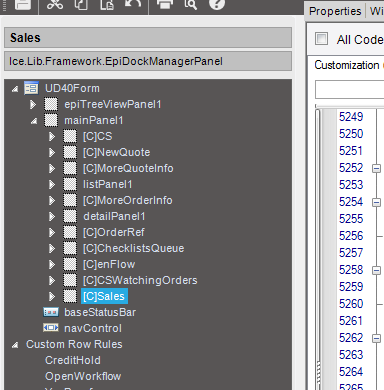Click the [C]Sales panel icon
The width and height of the screenshot is (384, 390).
[70, 296]
